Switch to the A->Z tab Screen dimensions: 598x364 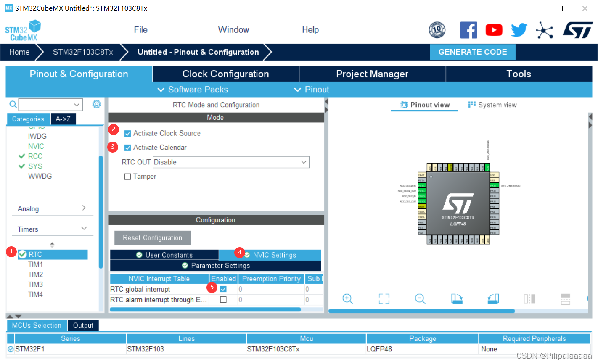tap(63, 119)
